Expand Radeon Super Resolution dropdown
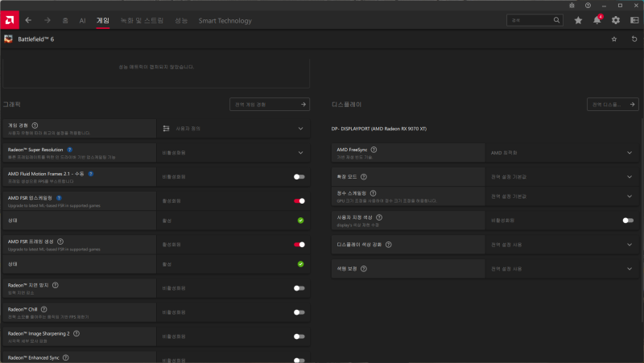Screen dimensions: 644x363 point(300,152)
